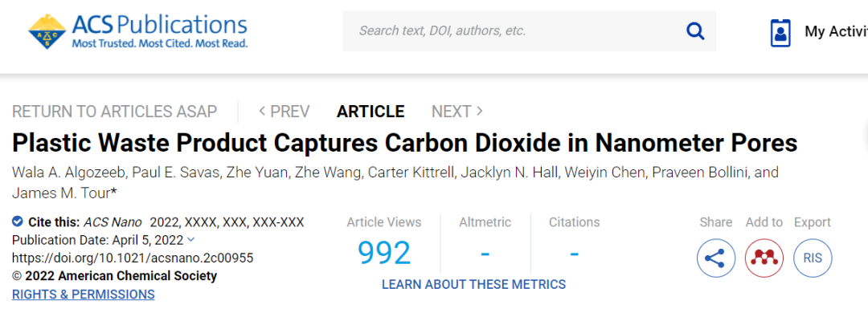The width and height of the screenshot is (868, 321).
Task: Click in the search text field
Action: [506, 31]
